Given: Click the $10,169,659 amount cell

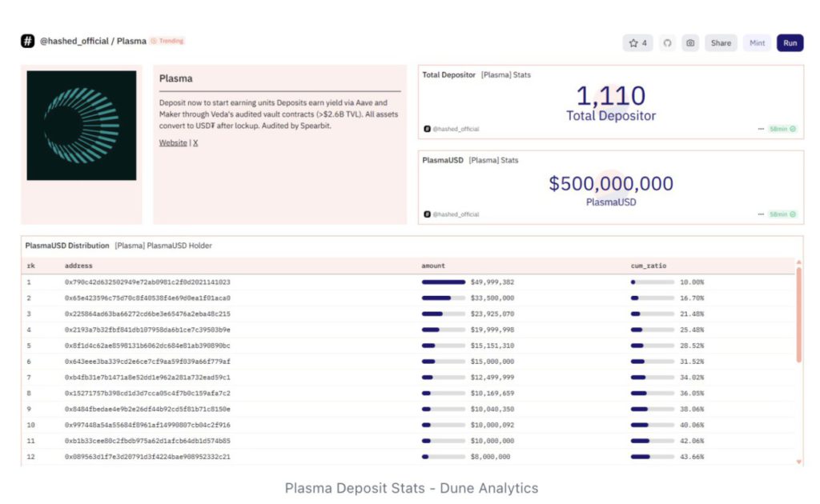Looking at the screenshot, I should click(x=492, y=394).
